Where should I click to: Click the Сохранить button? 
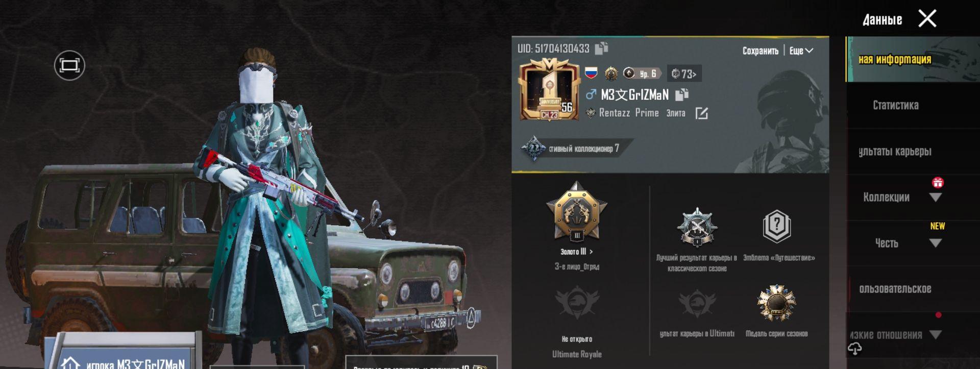760,51
